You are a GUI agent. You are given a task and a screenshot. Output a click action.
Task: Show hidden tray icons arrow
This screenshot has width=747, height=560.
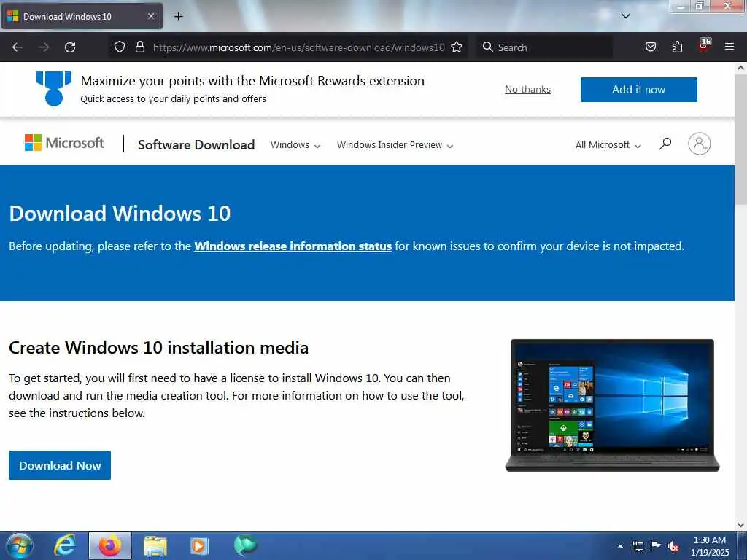[x=620, y=546]
